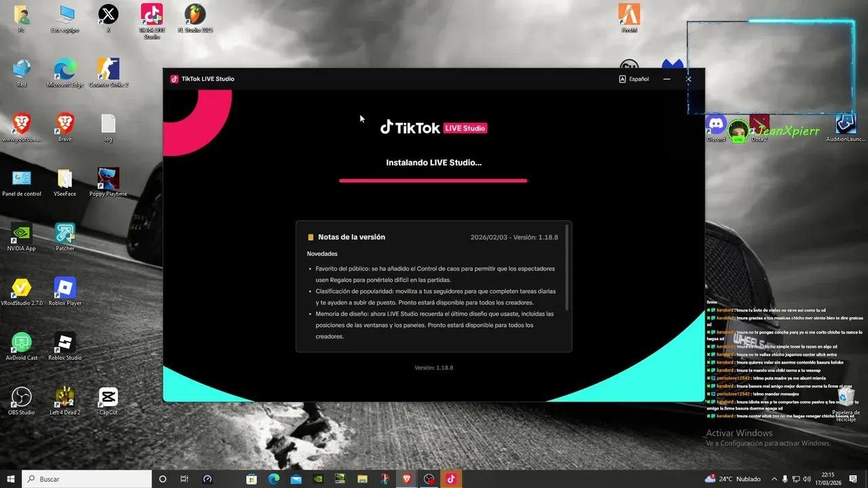Viewport: 868px width, 488px height.
Task: Open TikTok LIVE Studio desktop shortcut
Action: click(152, 22)
